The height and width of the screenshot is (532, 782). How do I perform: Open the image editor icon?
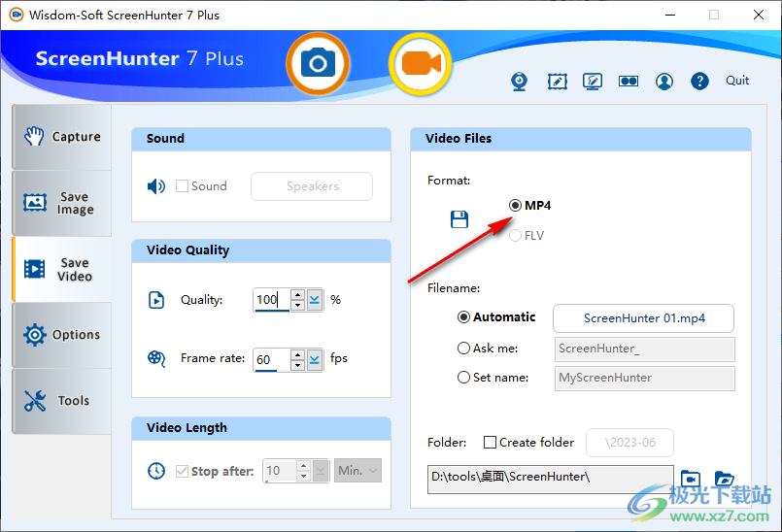click(557, 82)
